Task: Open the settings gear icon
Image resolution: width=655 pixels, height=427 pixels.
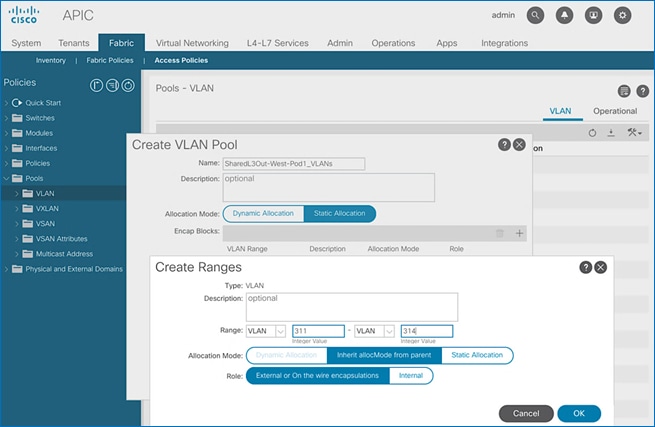Action: (x=622, y=15)
